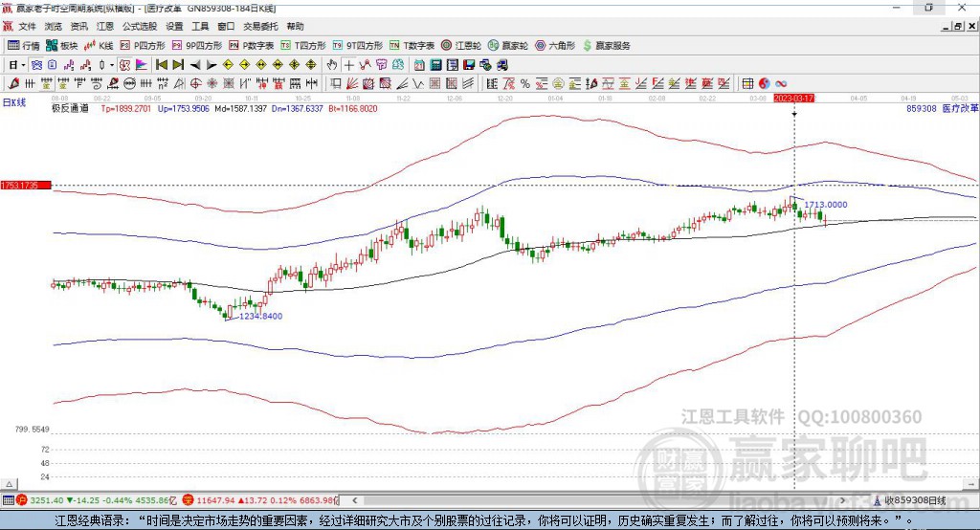Open the T四方形 tool
The width and height of the screenshot is (980, 530).
[303, 46]
